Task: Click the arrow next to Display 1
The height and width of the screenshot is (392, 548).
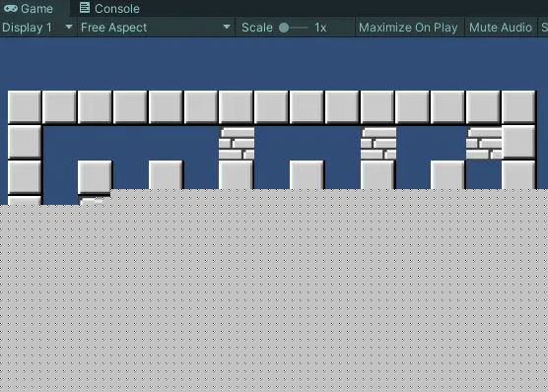Action: click(69, 27)
